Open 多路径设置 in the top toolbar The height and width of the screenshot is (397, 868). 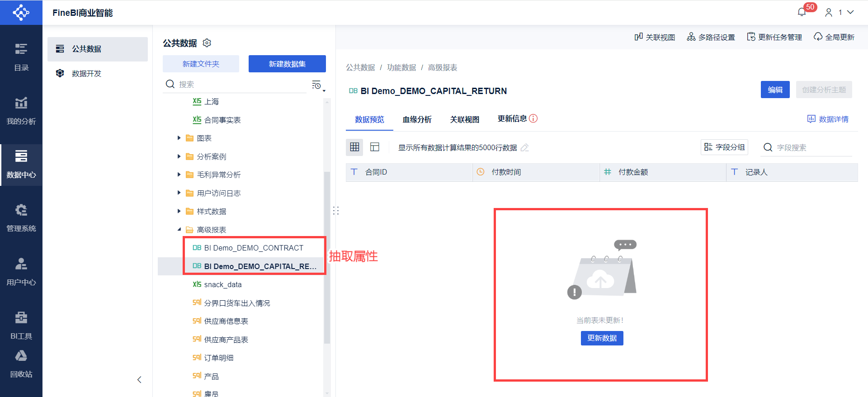(x=711, y=37)
